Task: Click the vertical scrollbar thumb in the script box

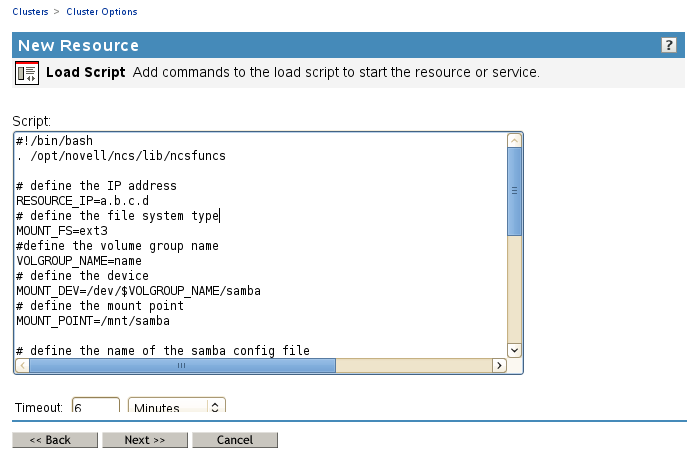Action: [515, 190]
